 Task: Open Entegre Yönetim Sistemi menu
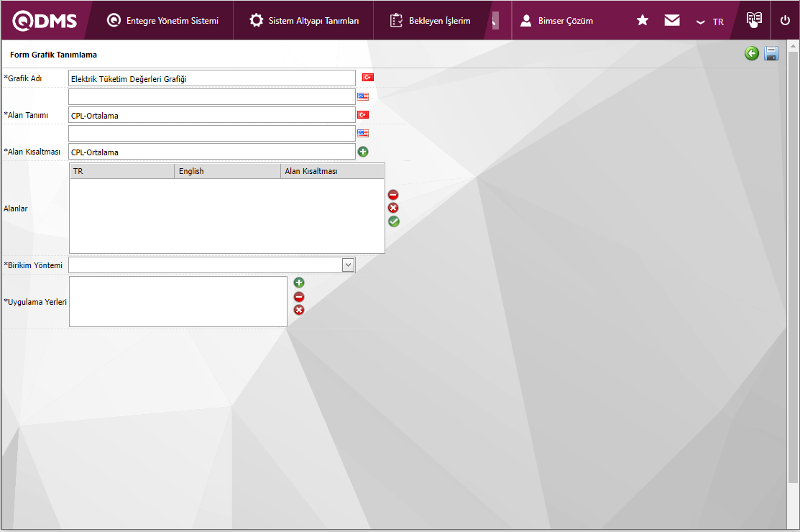click(x=162, y=20)
